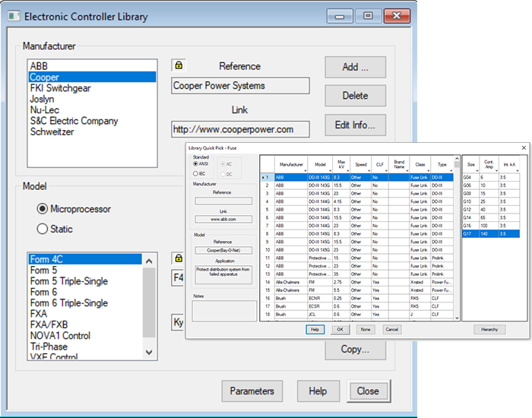Image resolution: width=532 pixels, height=418 pixels.
Task: Select fuse table row 11 ABB Protective
Action: [357, 258]
